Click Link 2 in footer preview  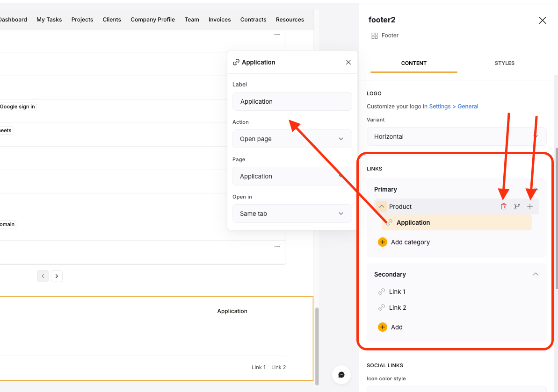click(279, 367)
